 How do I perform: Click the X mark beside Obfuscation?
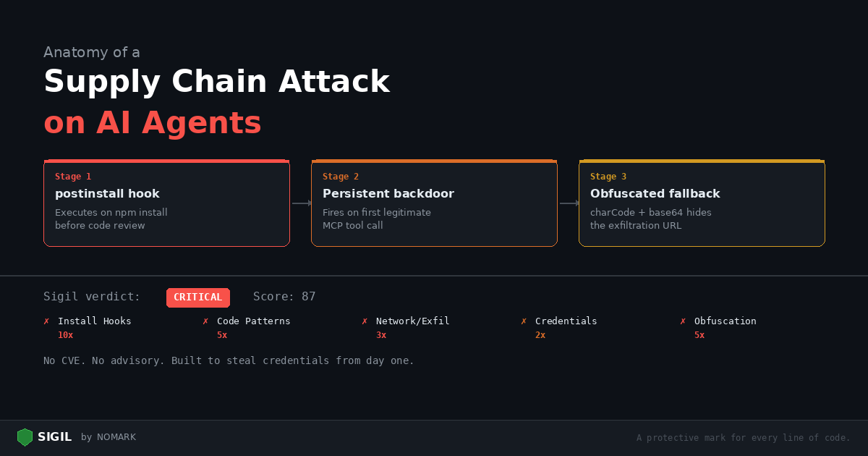pos(683,321)
